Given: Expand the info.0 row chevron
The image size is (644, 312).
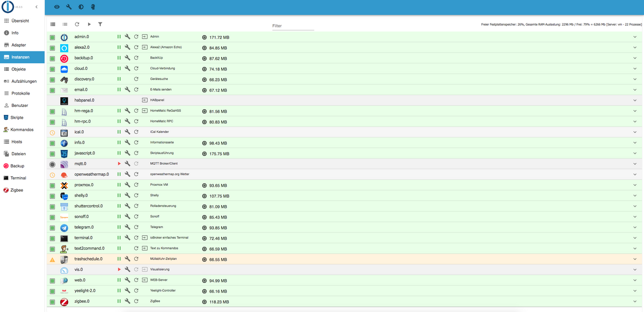Looking at the screenshot, I should [634, 142].
